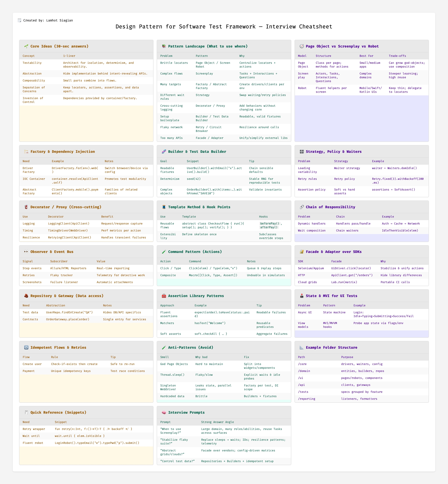Click the chain link icon beside Chain of Responsibility
Image resolution: width=448 pixels, height=484 pixels.
point(302,207)
